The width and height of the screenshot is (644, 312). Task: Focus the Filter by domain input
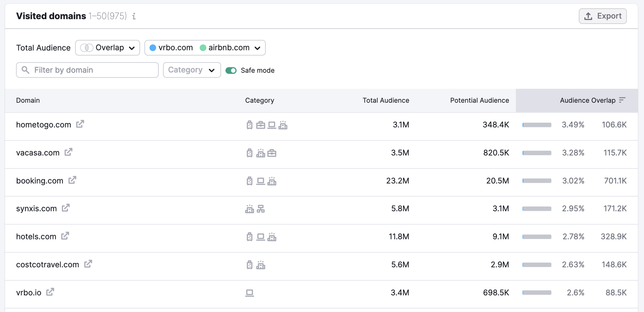[87, 70]
